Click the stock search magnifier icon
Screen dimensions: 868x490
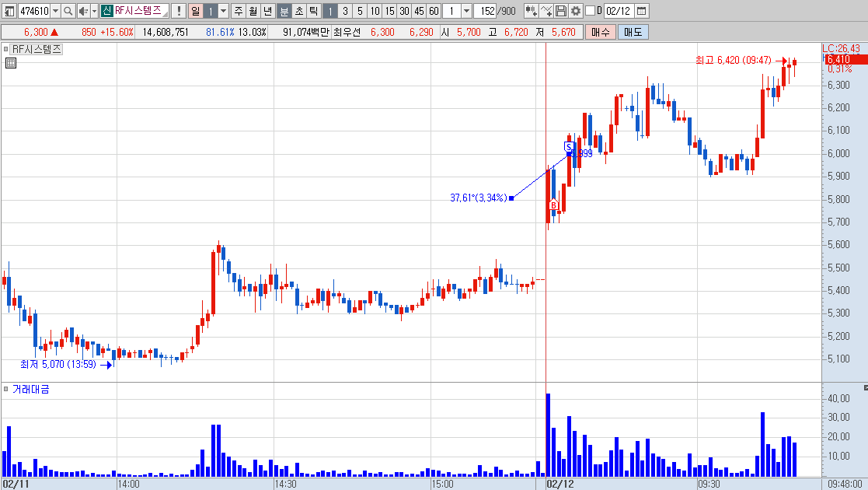68,11
